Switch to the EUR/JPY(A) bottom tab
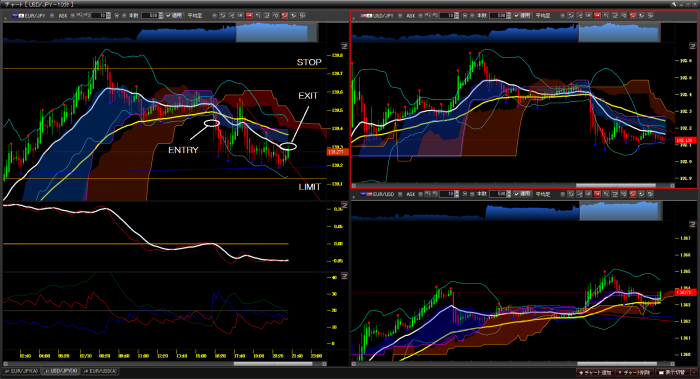Screen dimensions: 700x379 (x=21, y=371)
